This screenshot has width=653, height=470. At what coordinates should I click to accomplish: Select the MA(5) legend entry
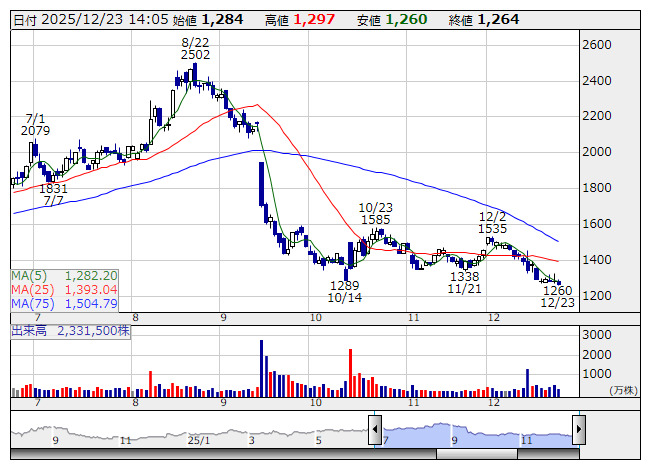[65, 275]
